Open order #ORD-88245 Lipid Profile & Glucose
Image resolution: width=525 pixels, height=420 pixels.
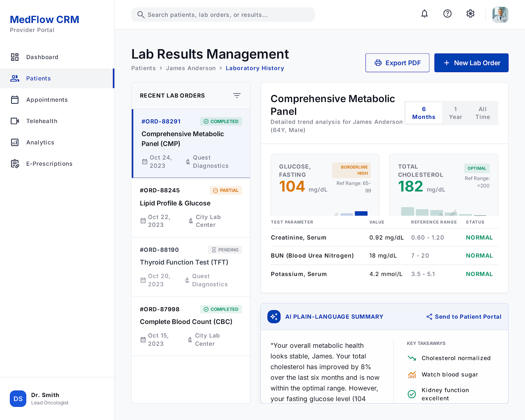[191, 208]
